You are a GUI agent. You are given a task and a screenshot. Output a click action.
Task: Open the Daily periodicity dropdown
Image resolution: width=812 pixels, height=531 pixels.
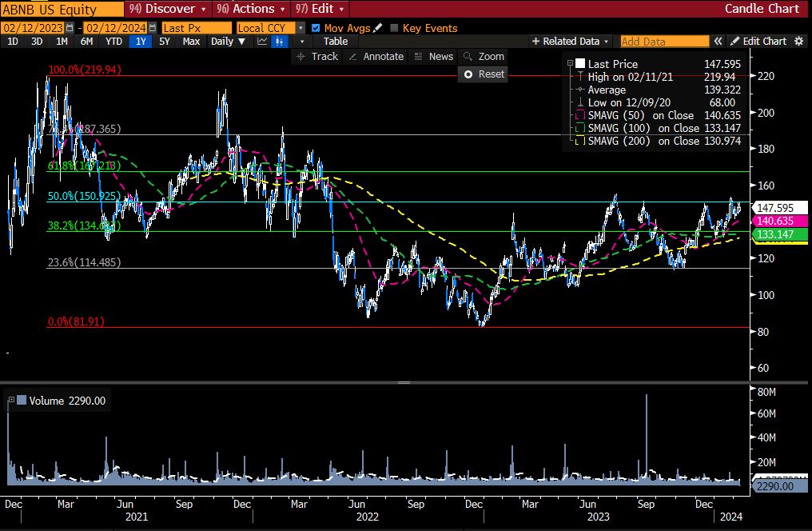click(x=228, y=42)
